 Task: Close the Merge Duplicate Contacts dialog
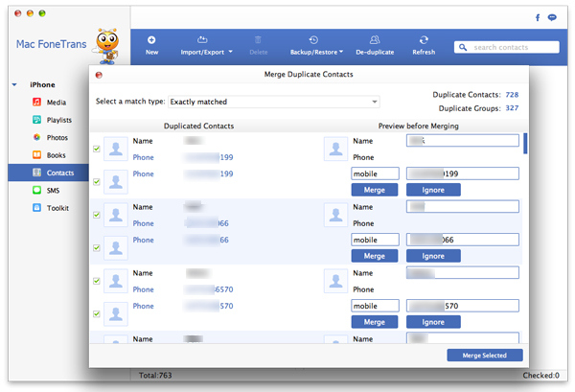99,75
